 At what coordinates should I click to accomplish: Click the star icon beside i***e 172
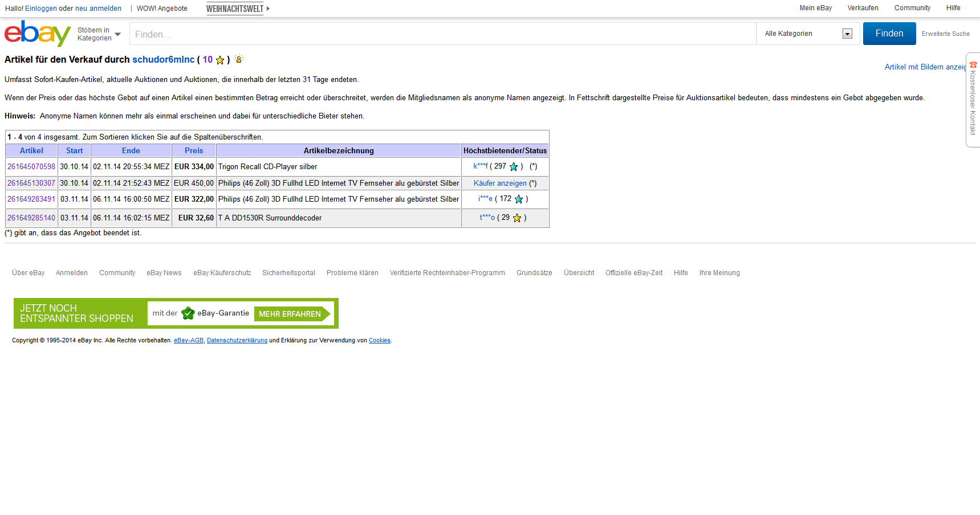pos(519,199)
